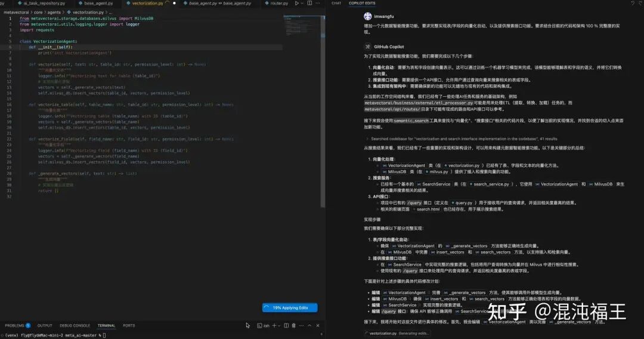The image size is (644, 339).
Task: Click the redo arrow in the Copilot Edits header
Action: [640, 4]
